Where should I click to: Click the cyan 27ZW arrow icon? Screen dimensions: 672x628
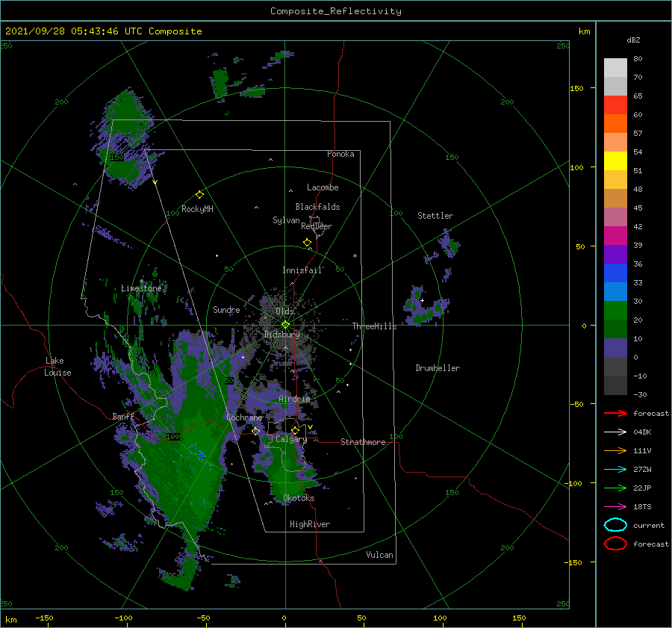tap(615, 470)
